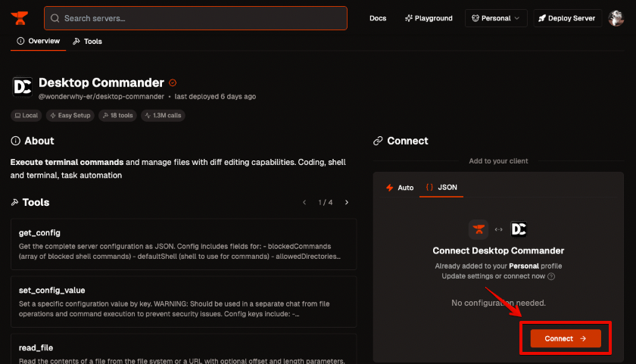Focus the Search servers field
The width and height of the screenshot is (636, 364).
click(x=195, y=18)
